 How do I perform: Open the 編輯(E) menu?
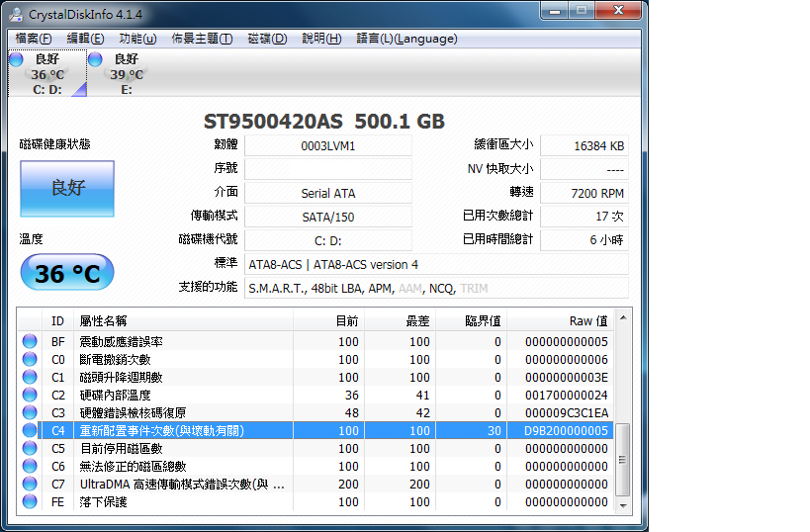point(86,39)
